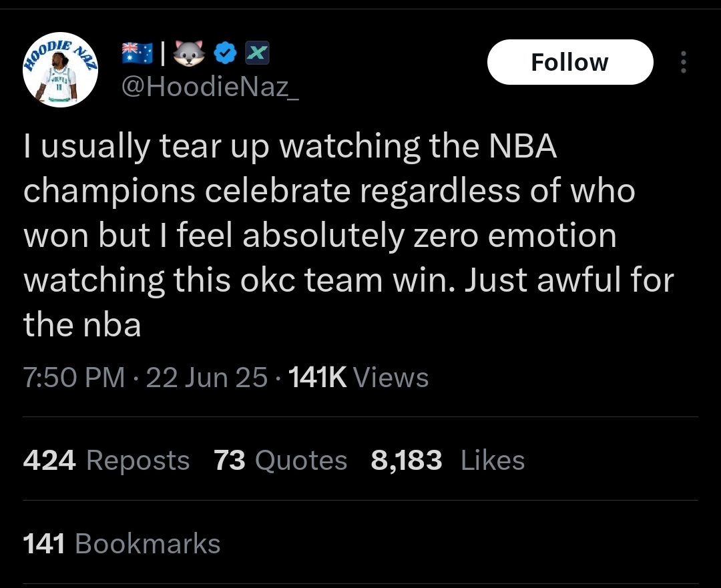Image resolution: width=721 pixels, height=588 pixels.
Task: Click the tweet text about okc team
Action: tap(348, 235)
